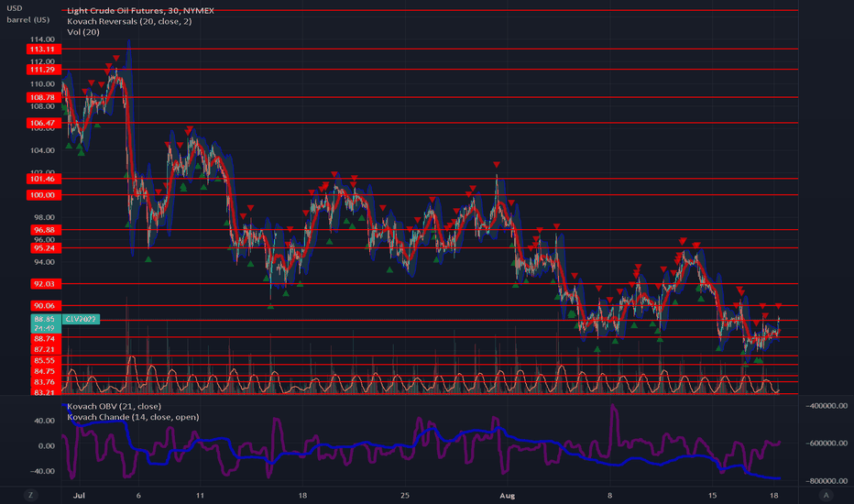The width and height of the screenshot is (854, 504).
Task: Click the 88.85 current price label
Action: pos(44,319)
